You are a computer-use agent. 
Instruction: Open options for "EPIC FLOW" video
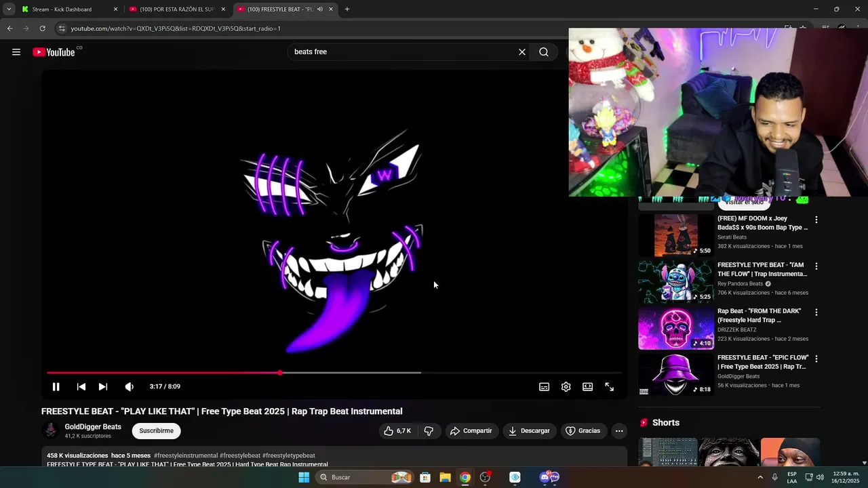(816, 359)
